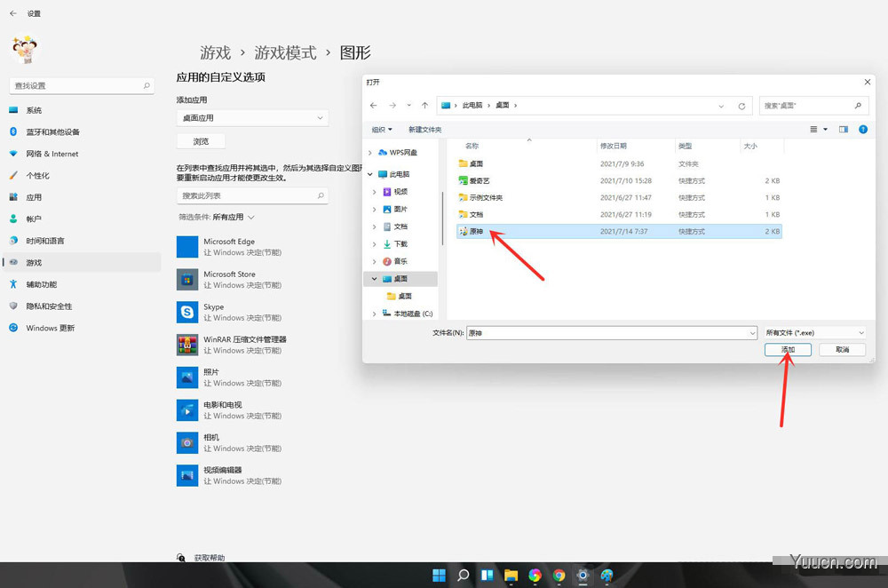This screenshot has width=888, height=588.
Task: Open Windows 更新 settings category
Action: (x=50, y=328)
